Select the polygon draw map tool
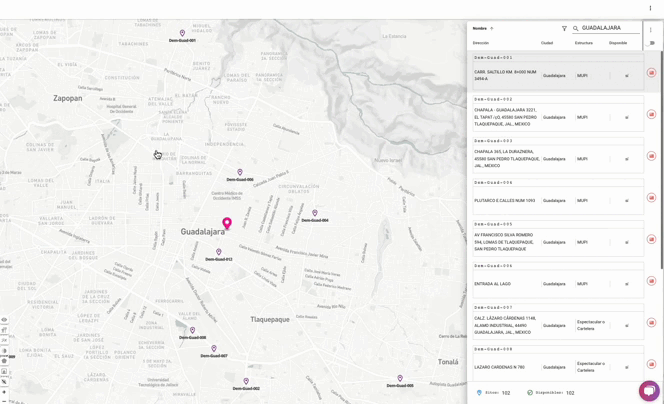The width and height of the screenshot is (664, 404). tap(4, 361)
